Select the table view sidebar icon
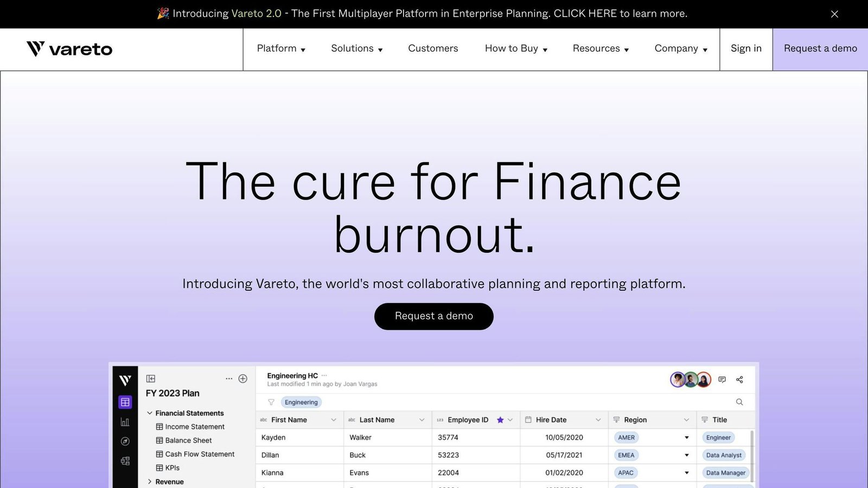The width and height of the screenshot is (868, 488). pyautogui.click(x=125, y=402)
